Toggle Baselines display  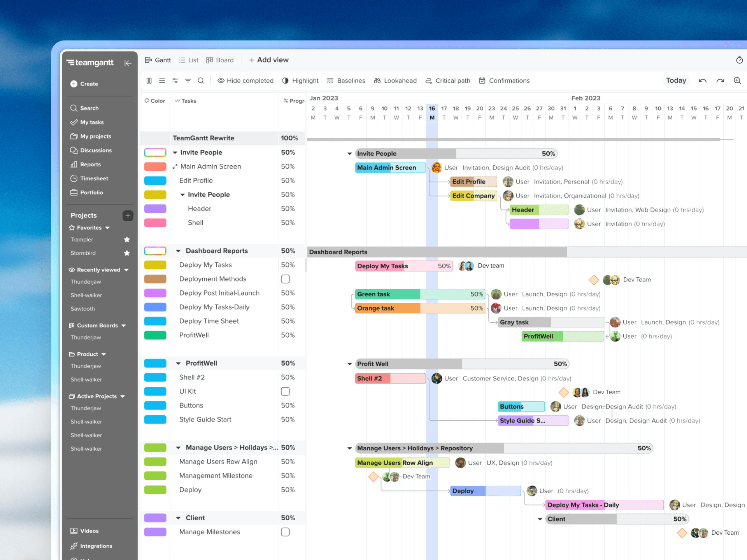[346, 80]
